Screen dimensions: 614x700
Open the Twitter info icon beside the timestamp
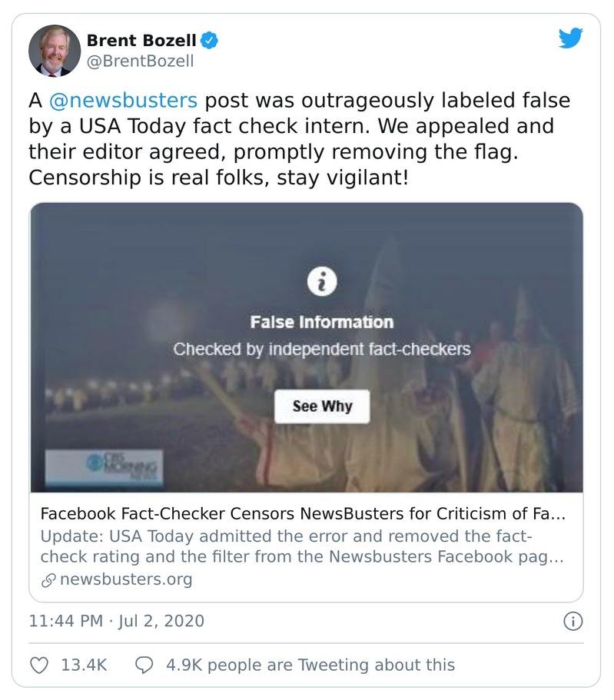click(573, 621)
